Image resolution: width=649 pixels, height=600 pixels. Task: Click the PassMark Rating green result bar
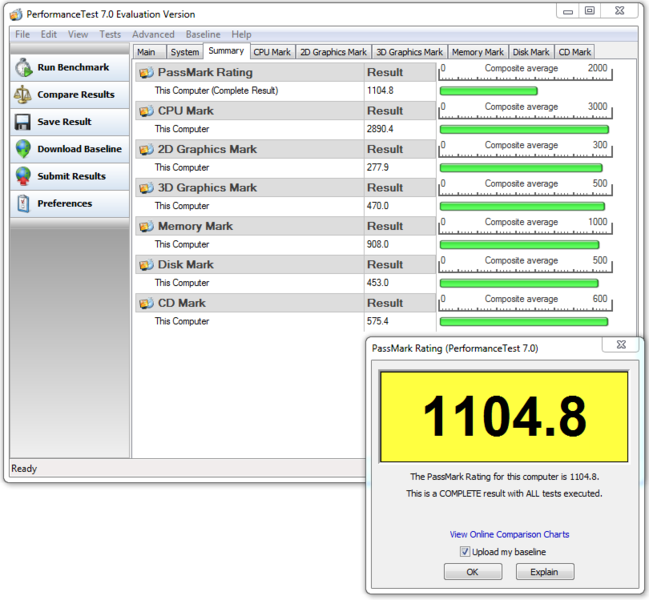pyautogui.click(x=488, y=91)
